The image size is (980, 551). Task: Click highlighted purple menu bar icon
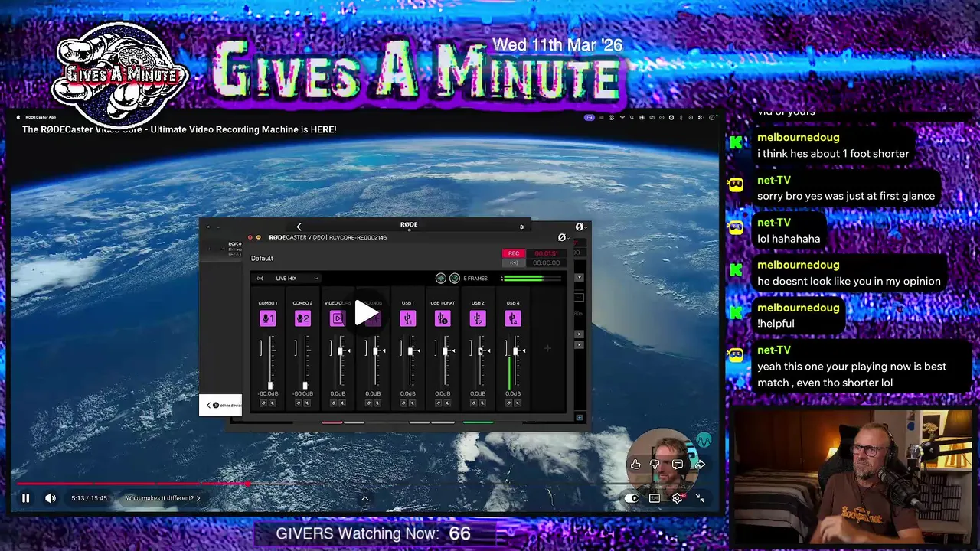589,118
